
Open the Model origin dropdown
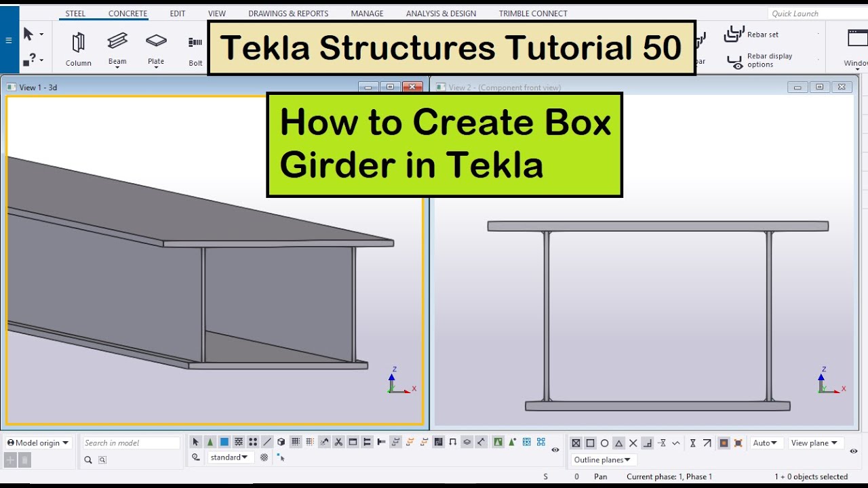point(39,443)
